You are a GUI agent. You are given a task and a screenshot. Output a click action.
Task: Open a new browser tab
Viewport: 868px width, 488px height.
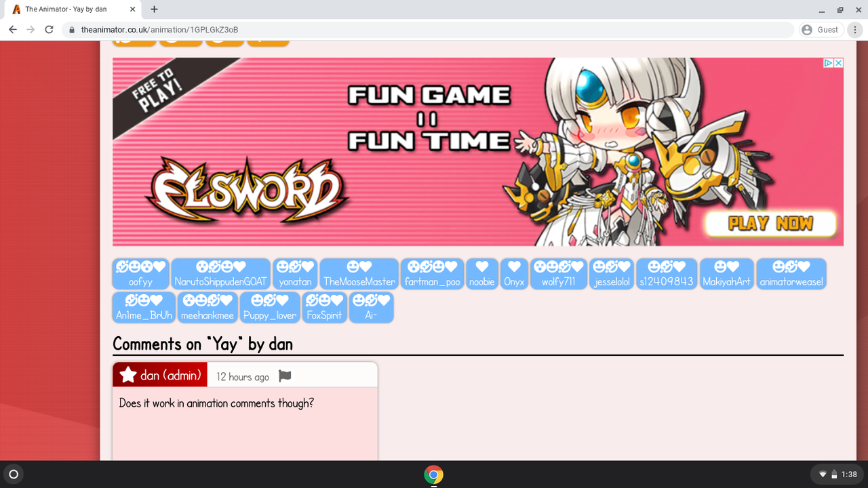[x=154, y=9]
